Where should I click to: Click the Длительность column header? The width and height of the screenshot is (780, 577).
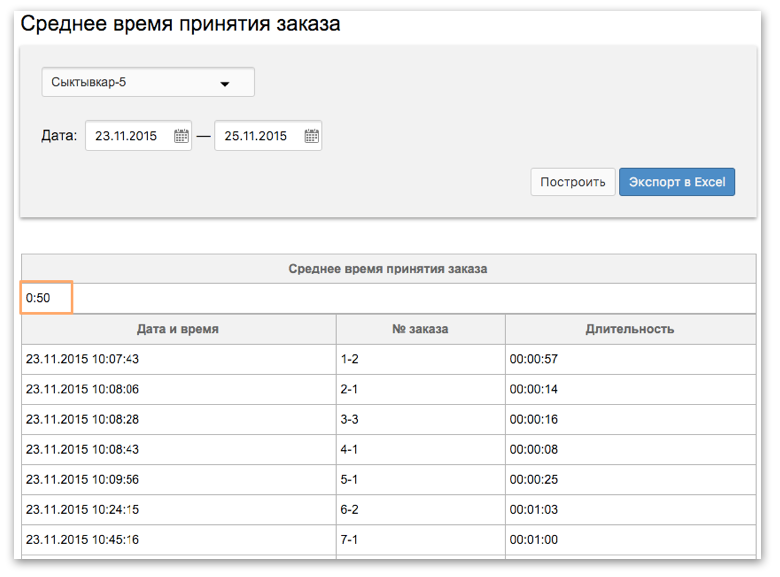pos(630,329)
